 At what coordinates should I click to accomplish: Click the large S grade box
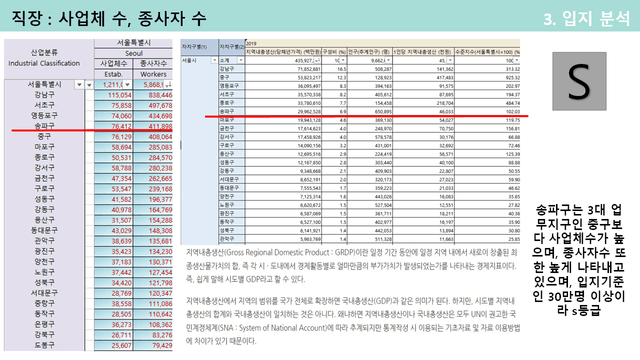(x=579, y=81)
